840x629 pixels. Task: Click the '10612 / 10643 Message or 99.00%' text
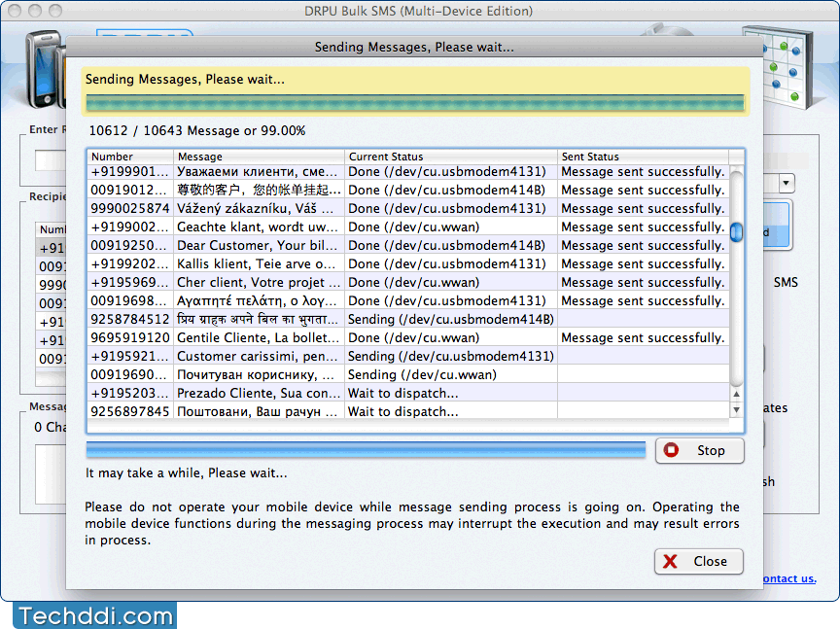(197, 130)
